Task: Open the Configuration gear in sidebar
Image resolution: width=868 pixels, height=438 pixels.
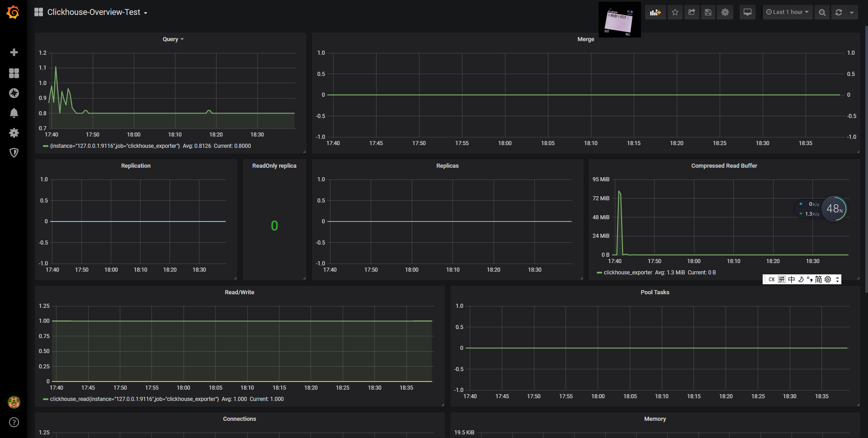Action: pyautogui.click(x=14, y=133)
